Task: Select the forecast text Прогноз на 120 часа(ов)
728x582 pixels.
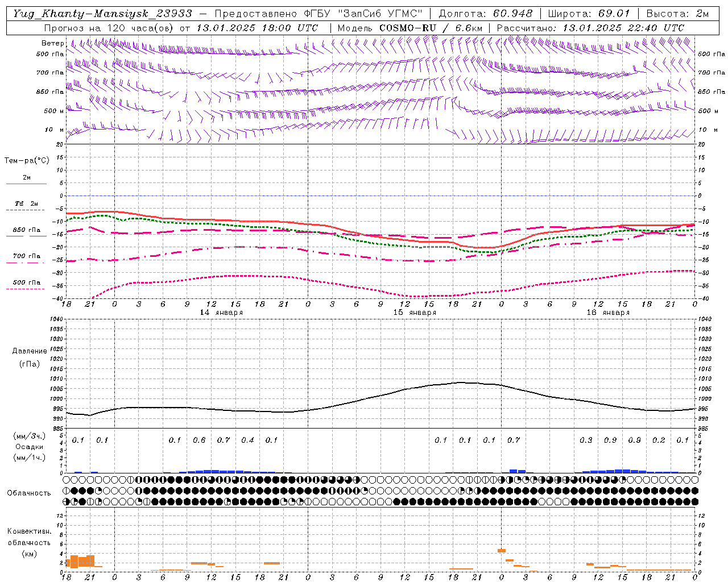Action: click(x=109, y=28)
